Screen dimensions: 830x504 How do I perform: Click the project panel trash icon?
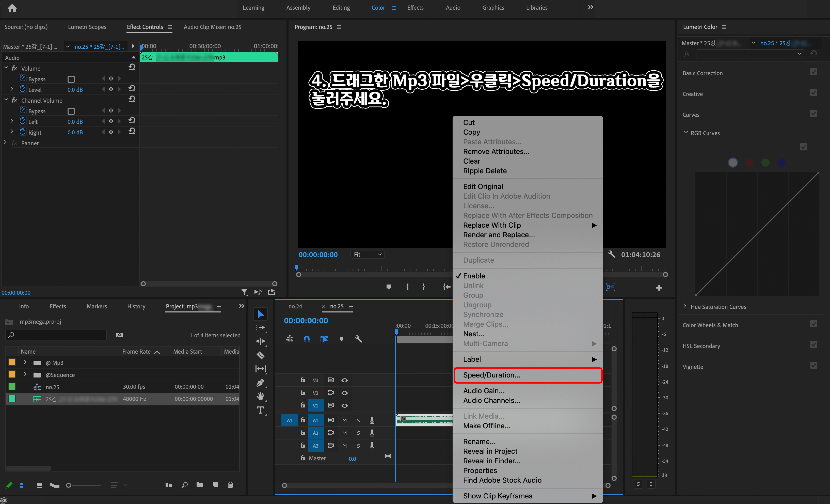tap(230, 485)
